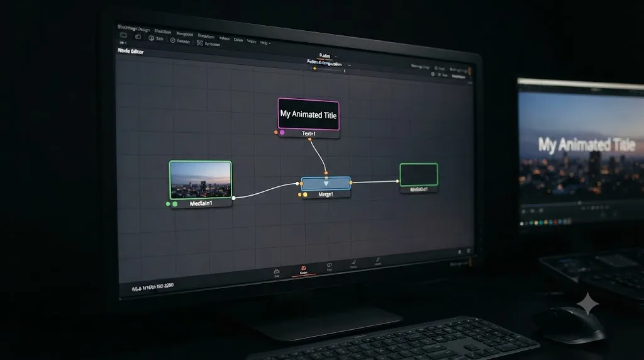This screenshot has height=360, width=644.
Task: Click the playhead on second monitor's scrub bar
Action: click(x=580, y=203)
